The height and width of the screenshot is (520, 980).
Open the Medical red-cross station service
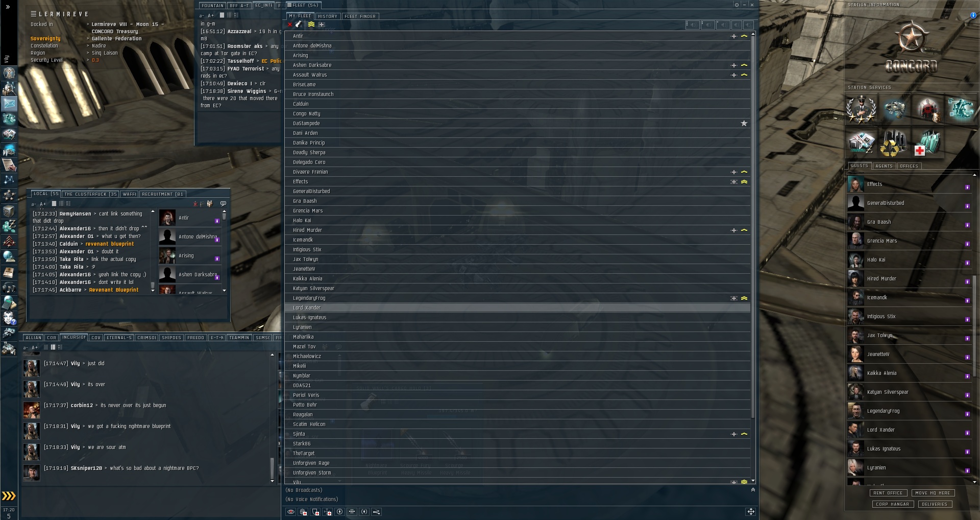[x=927, y=143]
